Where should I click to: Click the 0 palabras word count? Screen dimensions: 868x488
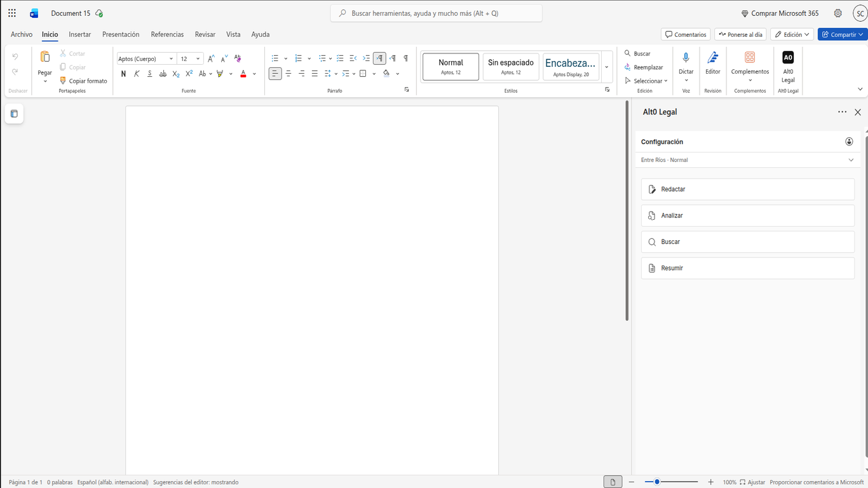click(59, 482)
